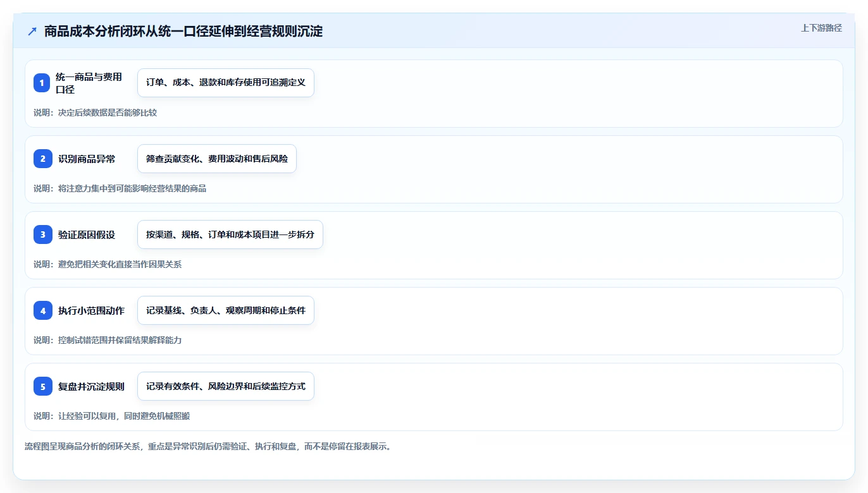The image size is (868, 493).
Task: Click the step title 验证原因假设
Action: [87, 234]
